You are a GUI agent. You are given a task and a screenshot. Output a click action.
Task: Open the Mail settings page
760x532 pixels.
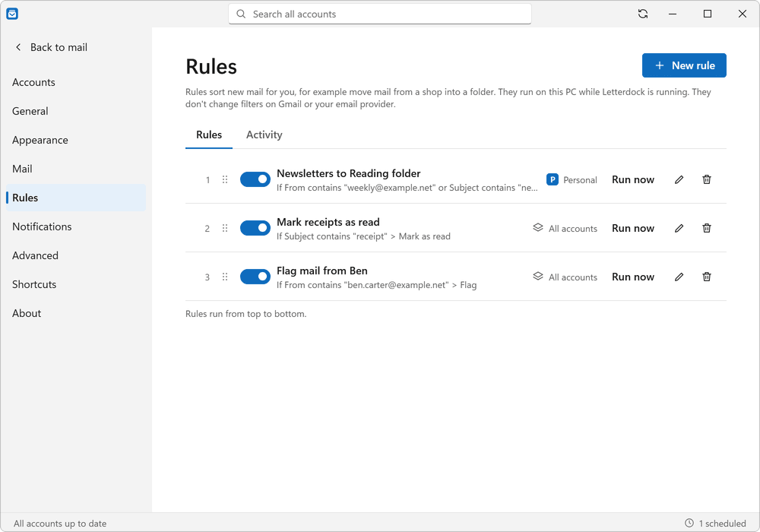(x=75, y=169)
